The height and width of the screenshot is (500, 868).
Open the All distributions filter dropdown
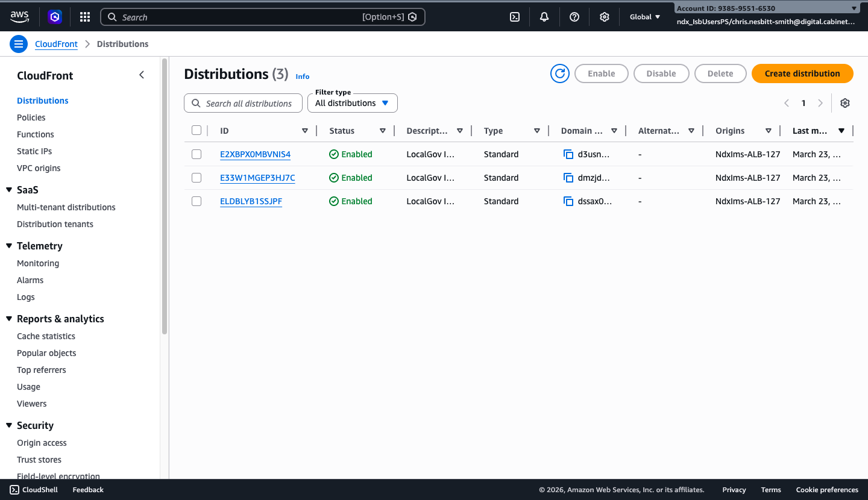click(x=352, y=102)
